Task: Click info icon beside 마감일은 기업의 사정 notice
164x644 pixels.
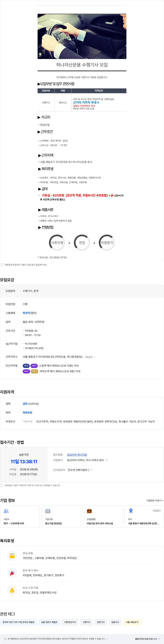Action: point(2,485)
